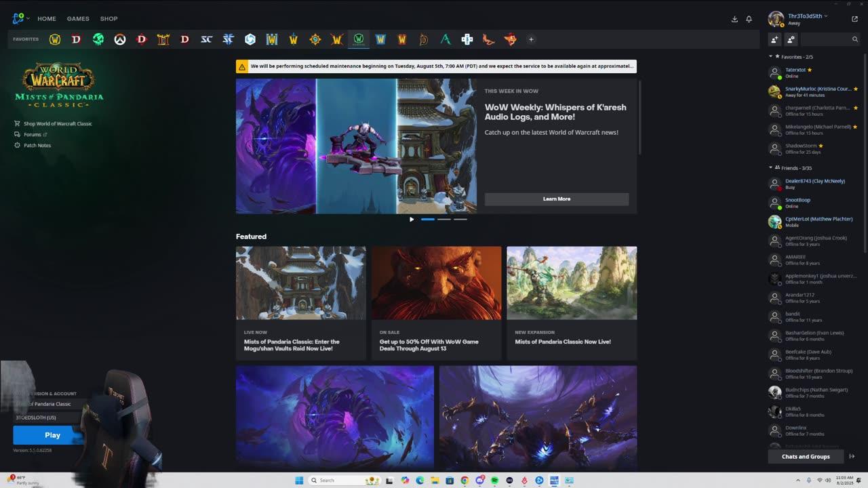Click the scheduled maintenance warning banner
This screenshot has height=488, width=868.
(436, 66)
